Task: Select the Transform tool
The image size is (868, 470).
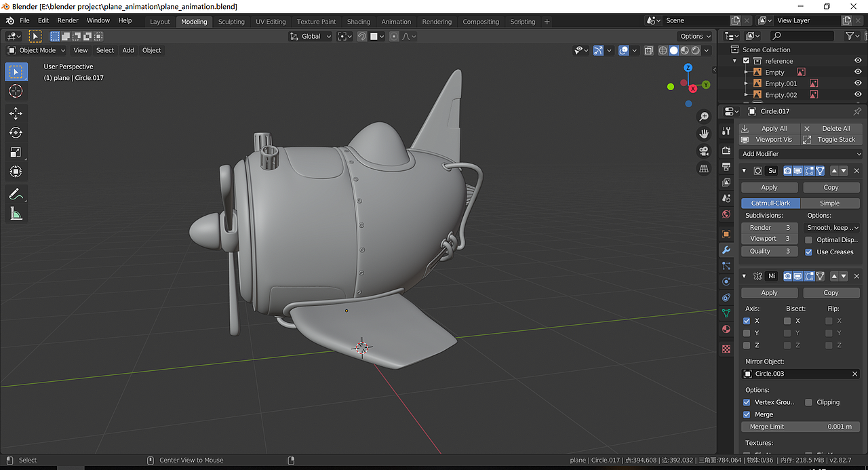Action: click(16, 172)
